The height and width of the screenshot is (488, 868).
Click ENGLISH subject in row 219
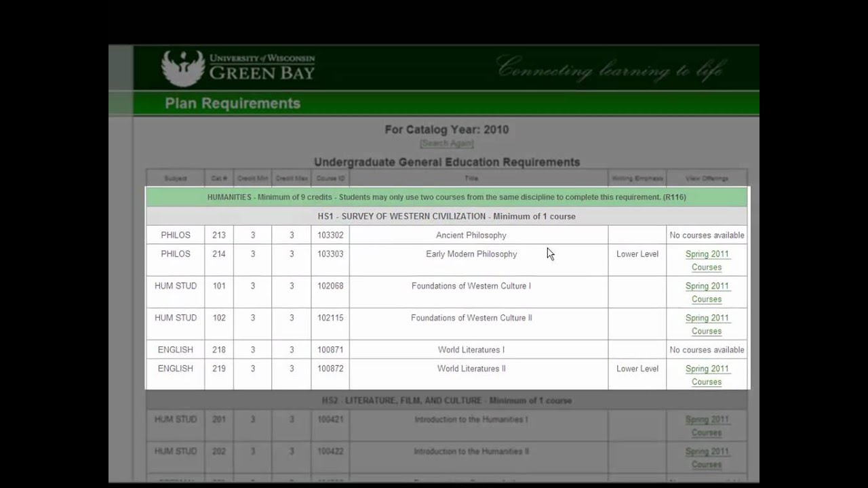coord(176,369)
